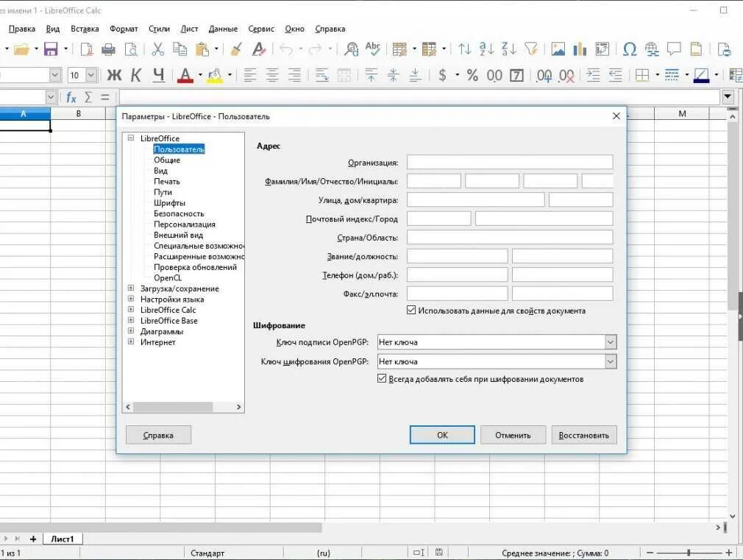
Task: Open 'Ключ подписи OpenPGP' dropdown
Action: pyautogui.click(x=611, y=342)
